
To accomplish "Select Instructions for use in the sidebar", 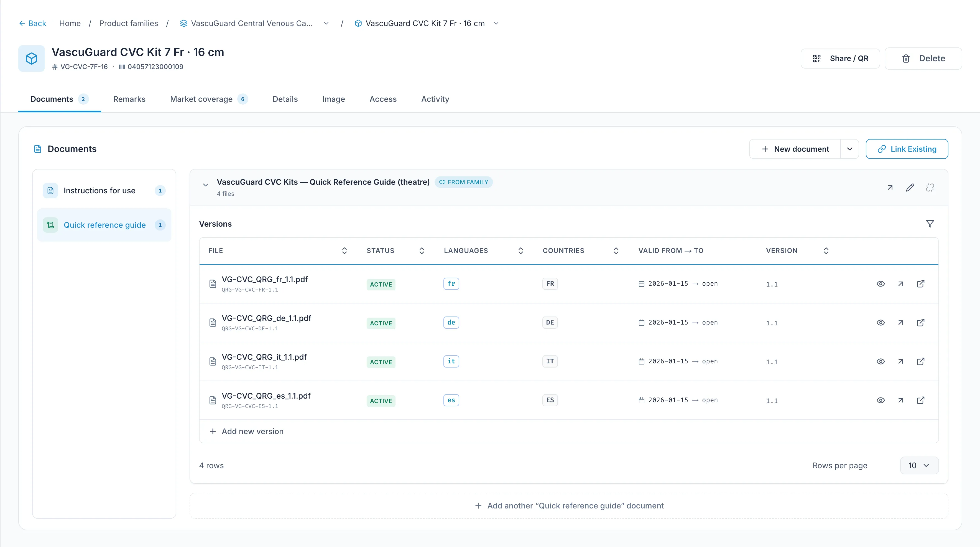I will (x=104, y=191).
